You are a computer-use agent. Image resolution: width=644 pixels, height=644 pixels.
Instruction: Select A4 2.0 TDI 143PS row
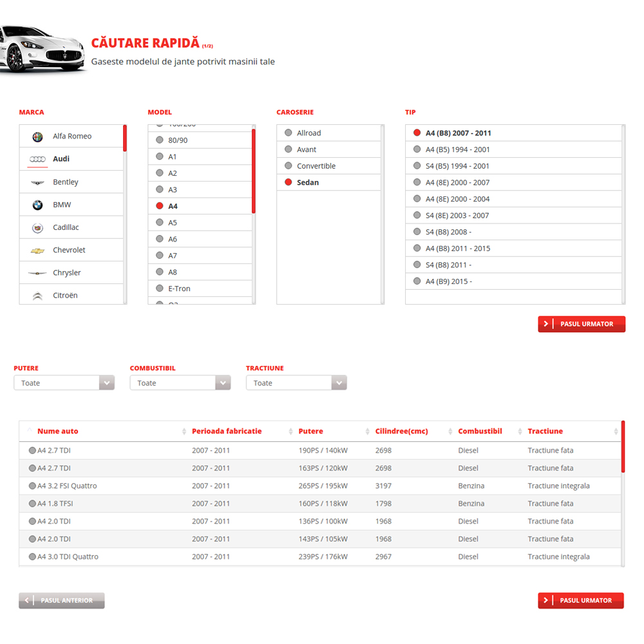tap(320, 539)
